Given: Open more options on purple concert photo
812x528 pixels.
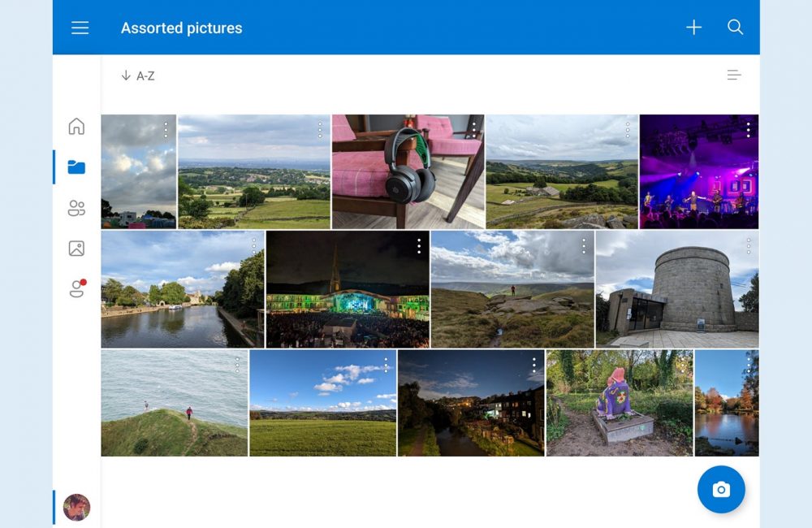Looking at the screenshot, I should tap(748, 130).
